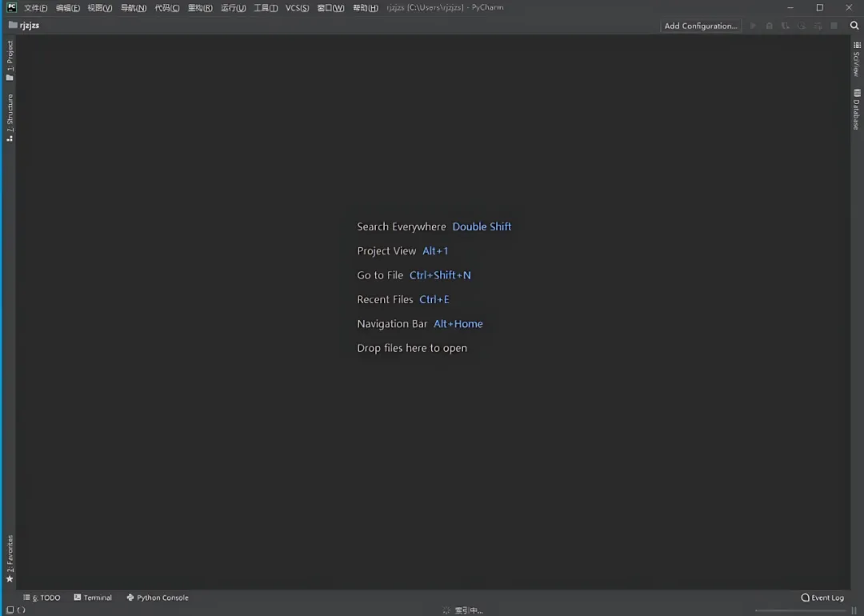Show the Favorites tool window tab
The width and height of the screenshot is (864, 616).
coord(10,558)
